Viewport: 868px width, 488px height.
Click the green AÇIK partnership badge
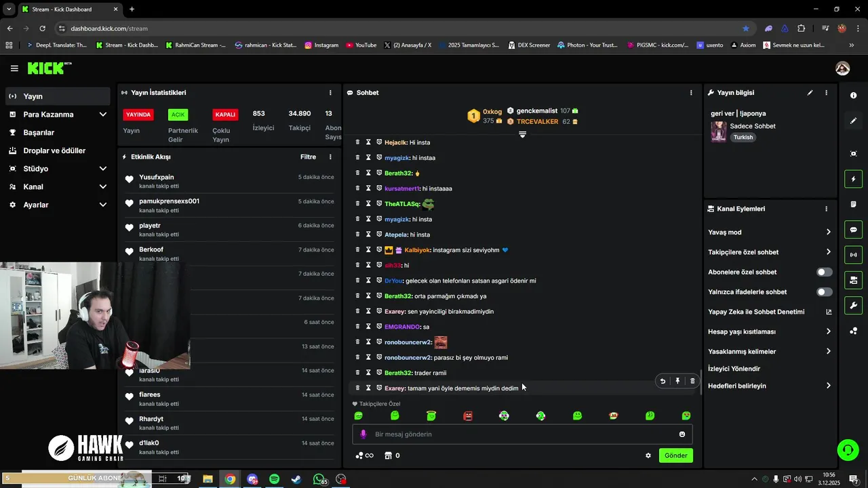coord(178,115)
